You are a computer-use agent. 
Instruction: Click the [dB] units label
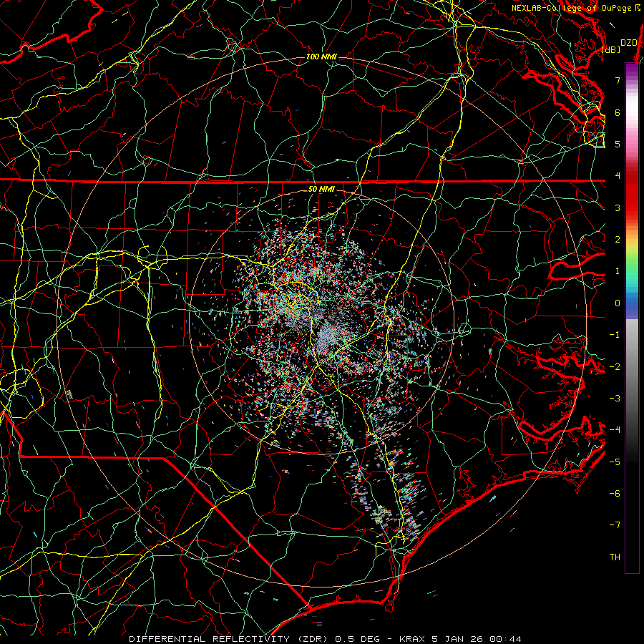[x=611, y=49]
